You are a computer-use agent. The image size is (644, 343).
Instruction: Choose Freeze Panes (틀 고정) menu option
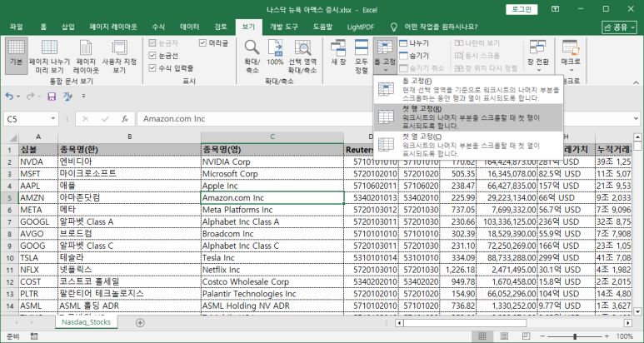(468, 89)
